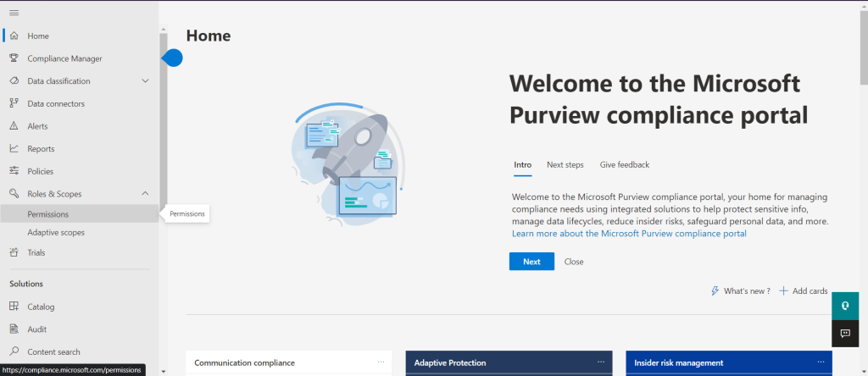
Task: Collapse the Roles & Scopes chevron
Action: [146, 194]
